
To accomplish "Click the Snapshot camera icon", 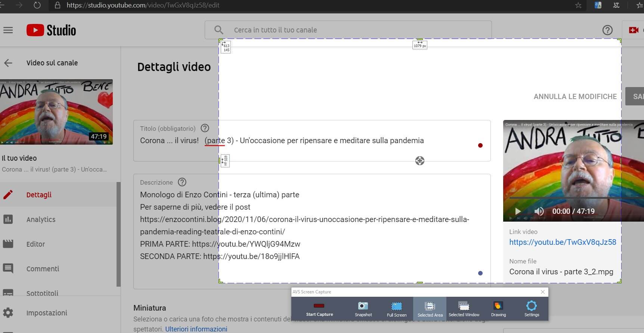I will pos(363,306).
